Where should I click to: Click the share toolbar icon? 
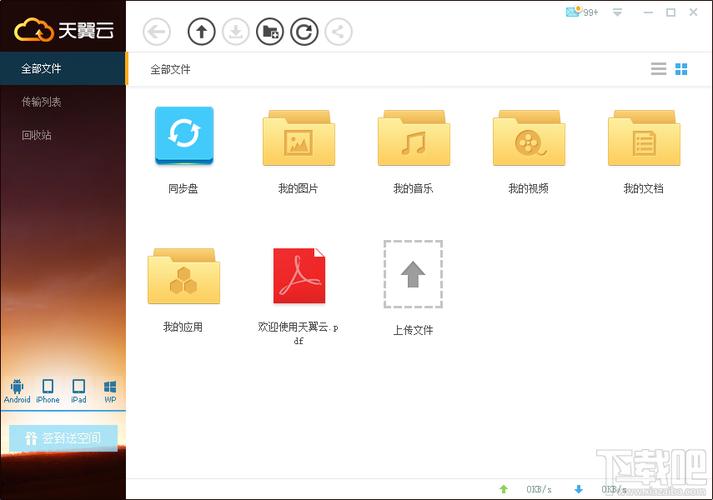[338, 31]
